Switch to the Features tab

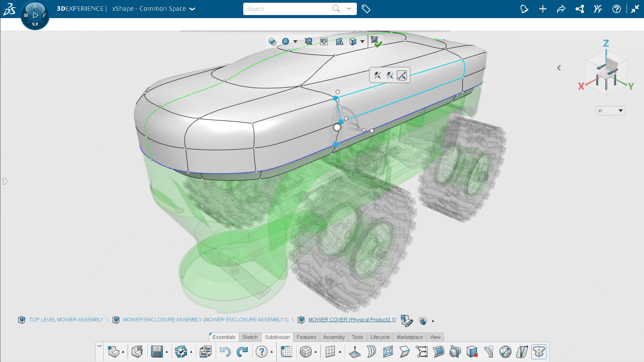tap(306, 337)
